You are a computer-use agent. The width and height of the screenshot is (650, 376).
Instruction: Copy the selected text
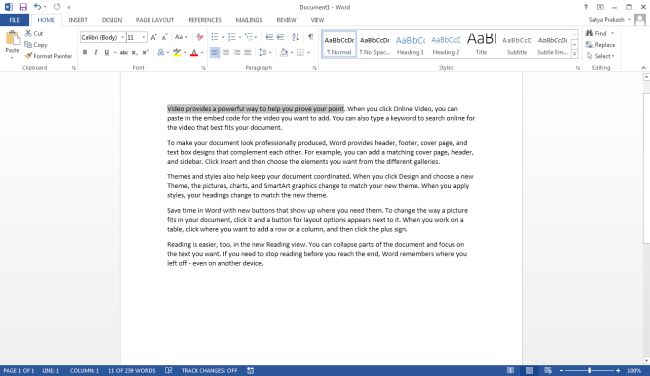tap(35, 45)
